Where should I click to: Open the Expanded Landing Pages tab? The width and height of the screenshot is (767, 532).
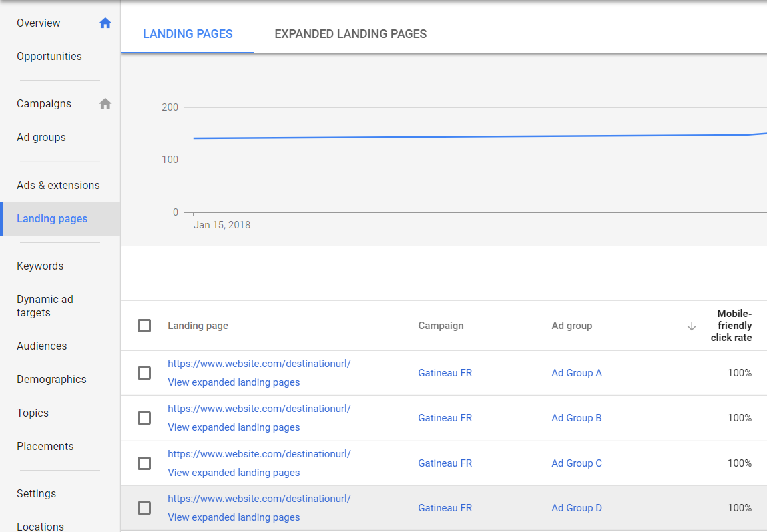[x=350, y=34]
